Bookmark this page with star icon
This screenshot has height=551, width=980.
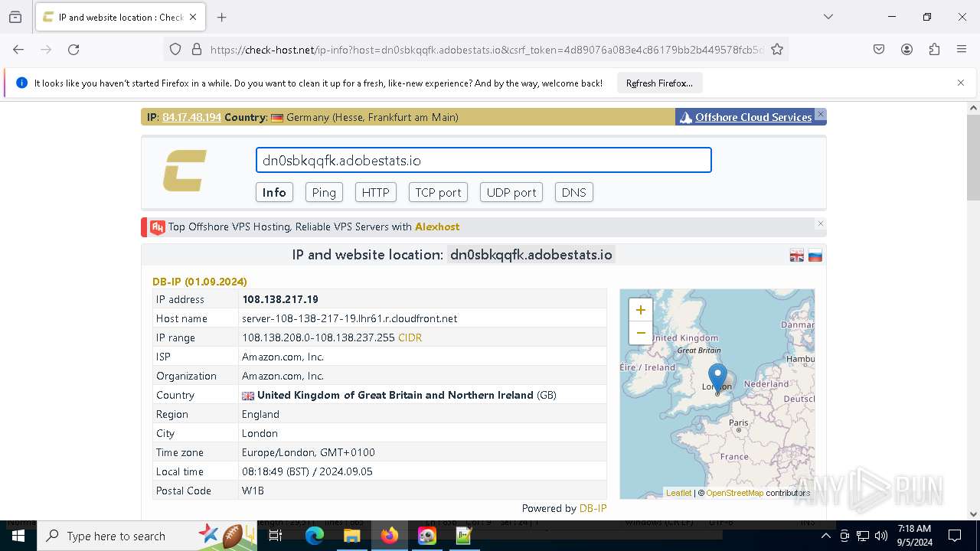coord(777,49)
